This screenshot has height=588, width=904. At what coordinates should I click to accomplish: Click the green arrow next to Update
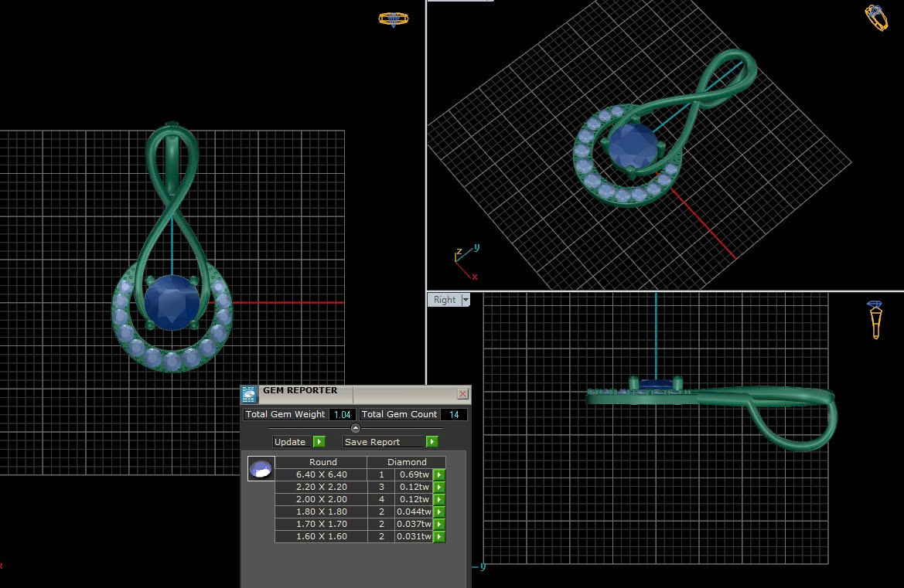coord(319,442)
